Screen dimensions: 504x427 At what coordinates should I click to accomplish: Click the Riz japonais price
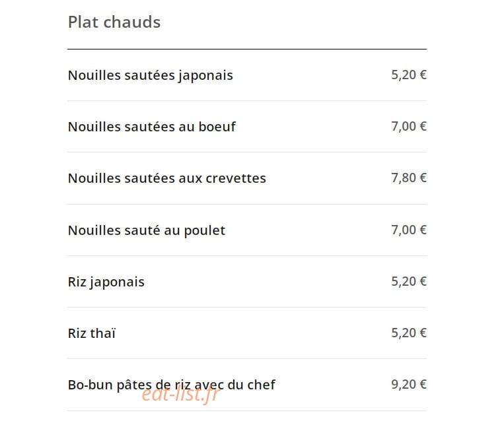click(x=408, y=281)
